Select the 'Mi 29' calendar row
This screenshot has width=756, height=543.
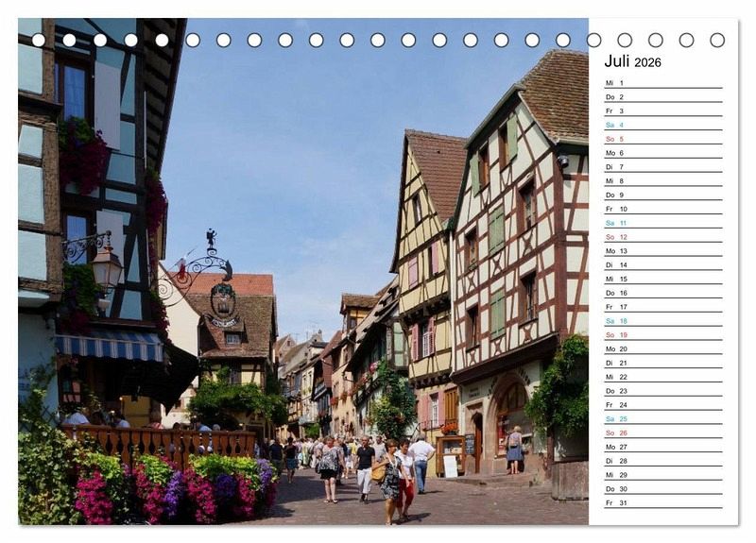coord(663,474)
